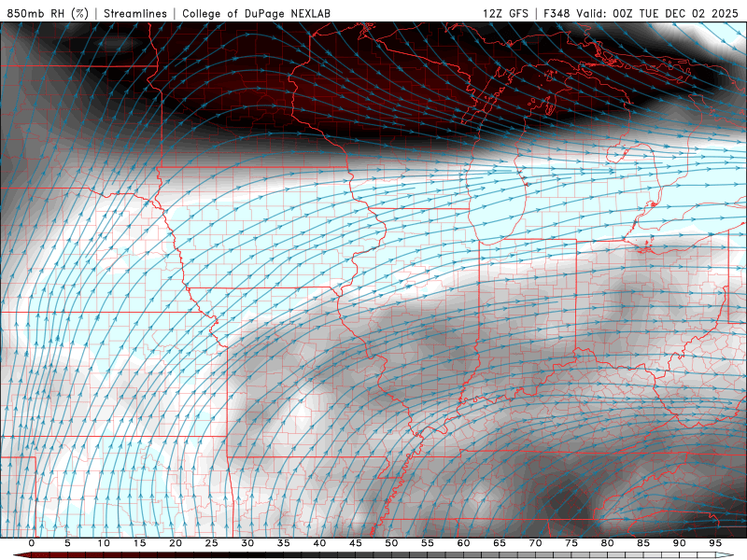Click the colorbar tick label "70"
Viewport: 747px width, 560px height.
coord(535,543)
